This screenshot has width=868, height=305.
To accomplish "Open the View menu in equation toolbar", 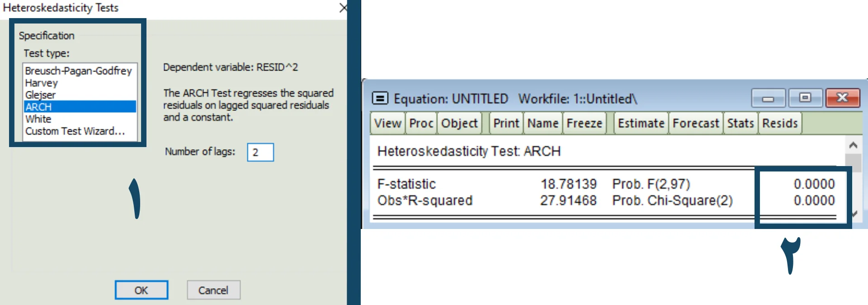I will click(387, 124).
